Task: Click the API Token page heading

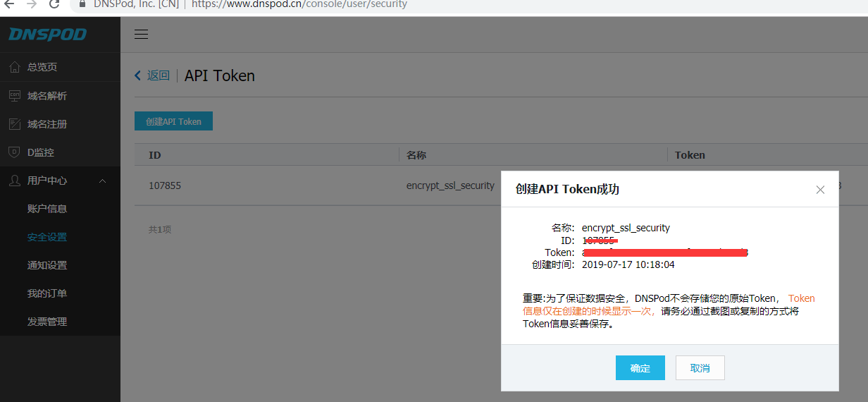Action: [x=220, y=75]
